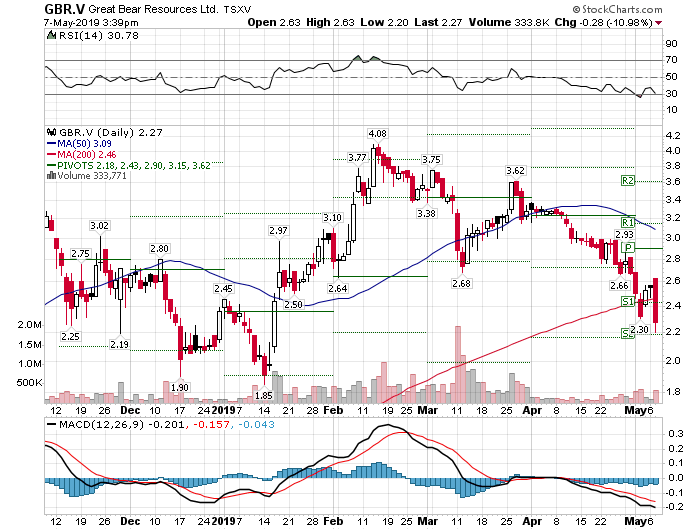The height and width of the screenshot is (530, 700).
Task: Click the 2.25 price annotation
Action: pyautogui.click(x=71, y=336)
